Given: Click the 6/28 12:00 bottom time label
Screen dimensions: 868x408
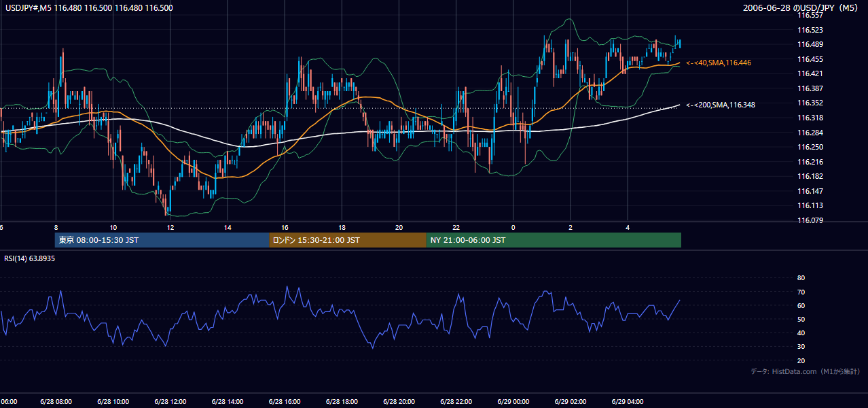Looking at the screenshot, I should [x=170, y=402].
